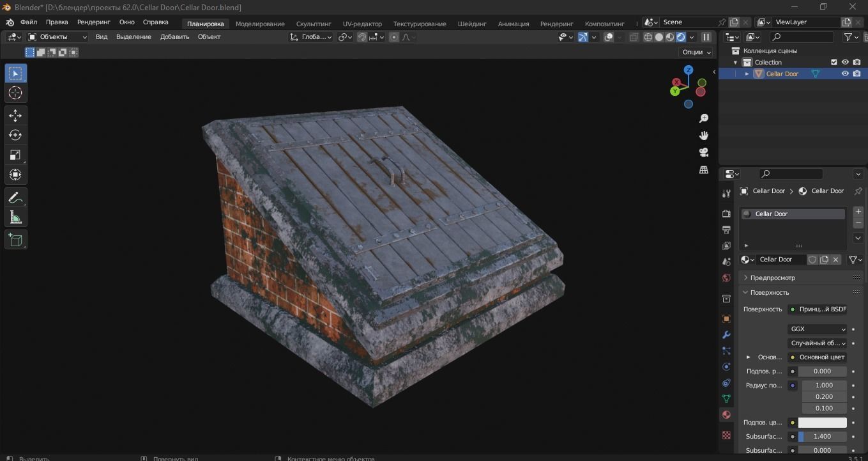Viewport: 868px width, 461px height.
Task: Disable Collection in renders camera icon
Action: click(857, 62)
